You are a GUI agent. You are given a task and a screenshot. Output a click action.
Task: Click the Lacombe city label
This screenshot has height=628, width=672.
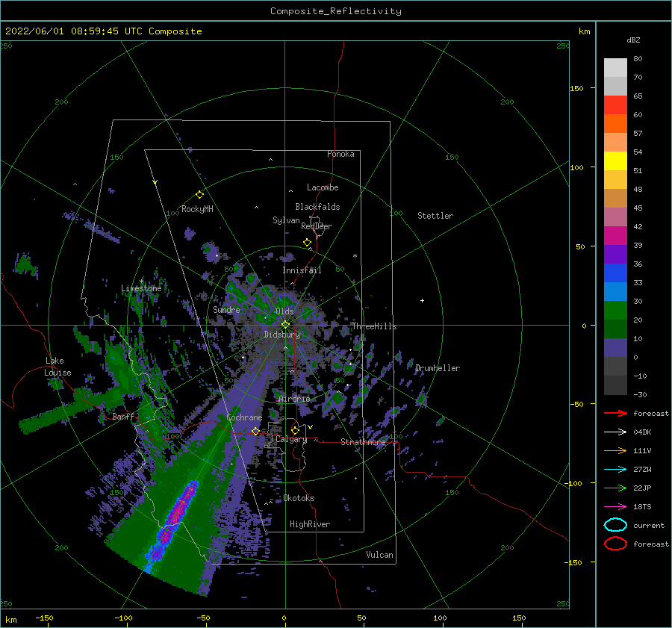click(323, 187)
